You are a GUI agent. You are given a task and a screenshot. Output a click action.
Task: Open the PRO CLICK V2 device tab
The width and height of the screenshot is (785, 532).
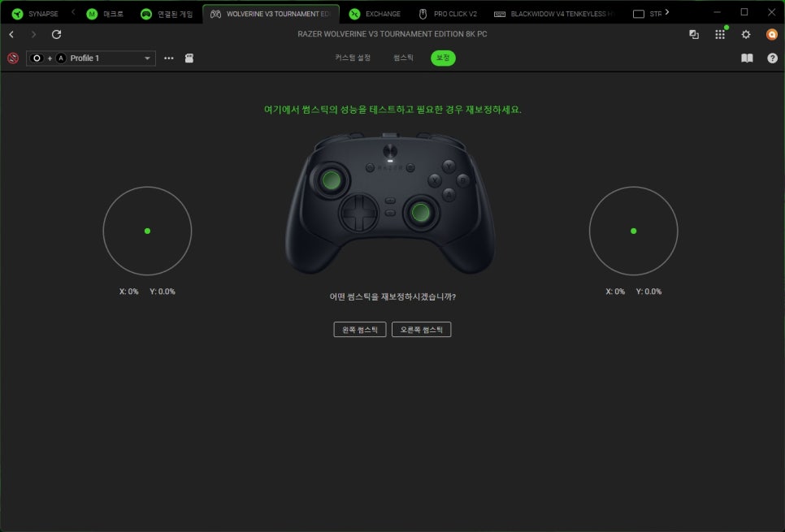coord(448,14)
